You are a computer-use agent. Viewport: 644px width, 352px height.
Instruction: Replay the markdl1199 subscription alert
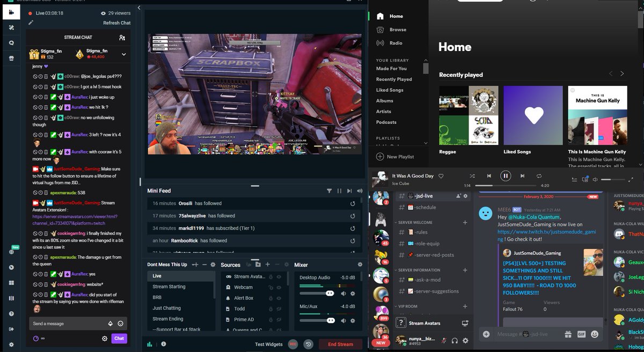pyautogui.click(x=353, y=228)
